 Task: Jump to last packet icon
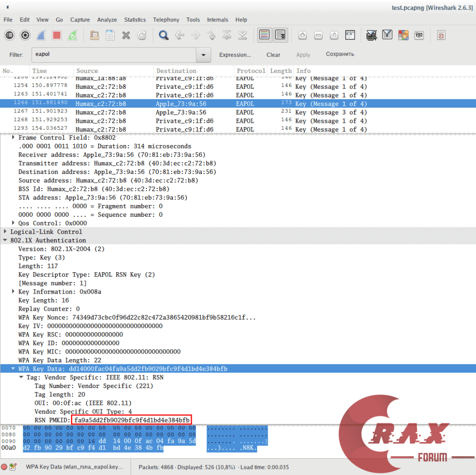243,35
